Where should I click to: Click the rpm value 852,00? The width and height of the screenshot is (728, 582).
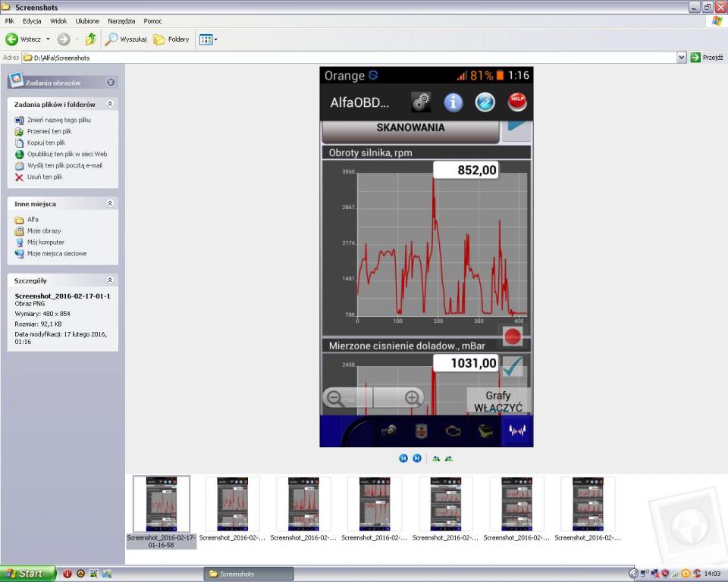click(x=466, y=170)
